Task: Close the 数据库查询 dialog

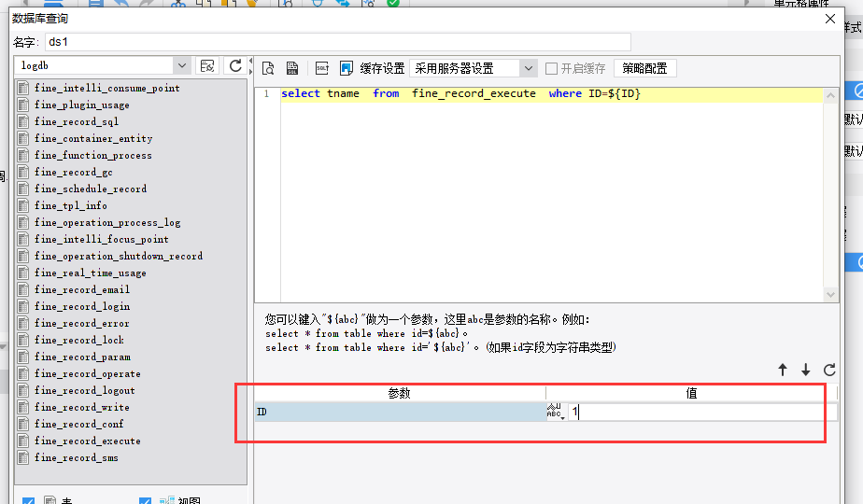Action: [830, 19]
